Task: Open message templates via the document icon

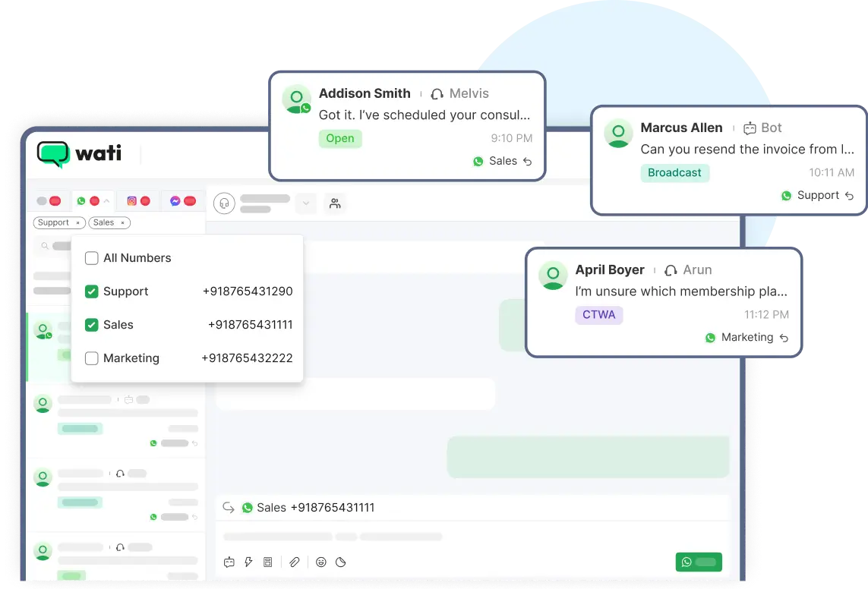Action: [267, 562]
